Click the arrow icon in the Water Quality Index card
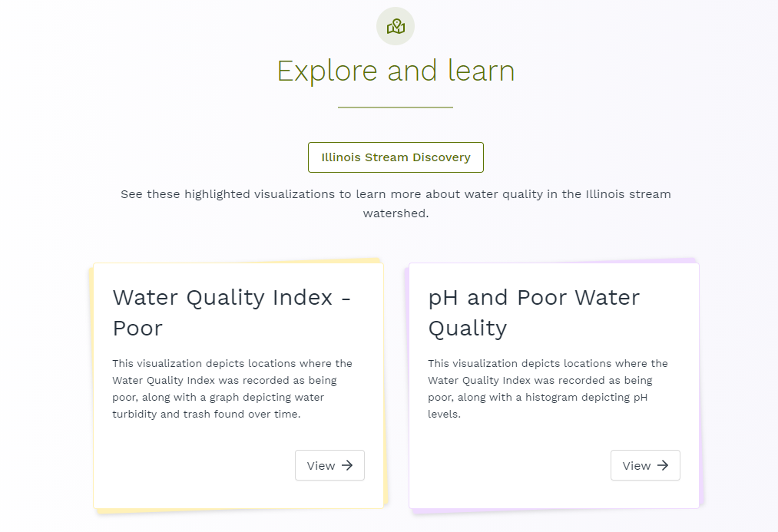The width and height of the screenshot is (778, 532). 347,465
